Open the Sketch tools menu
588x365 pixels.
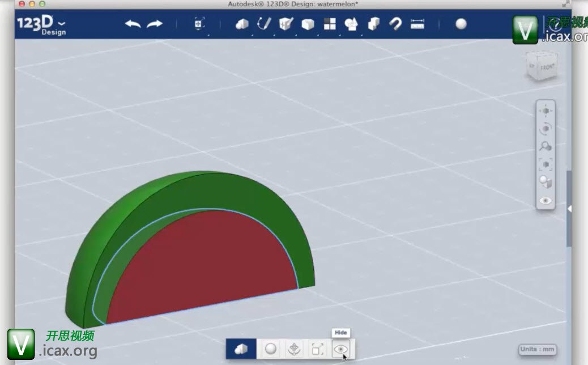click(x=264, y=24)
